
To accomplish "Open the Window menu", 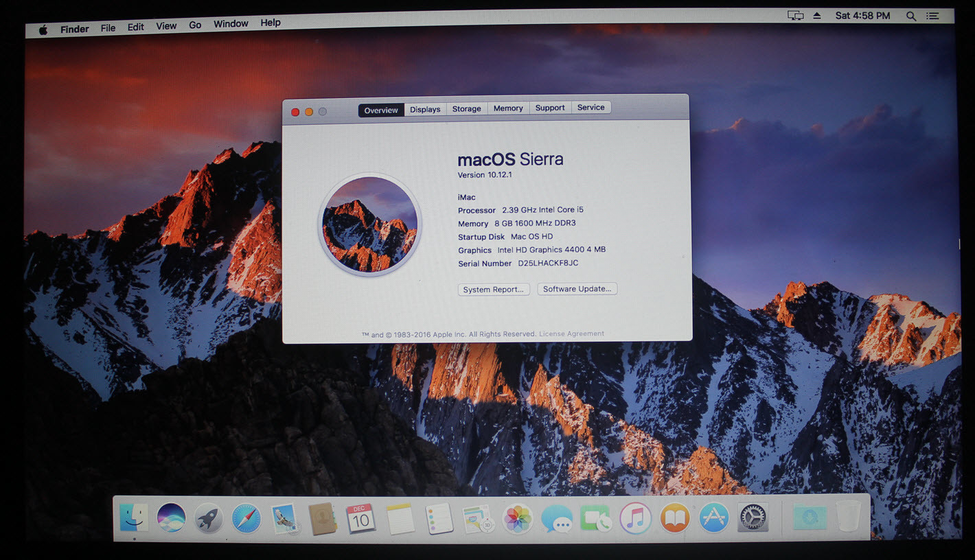I will 231,24.
